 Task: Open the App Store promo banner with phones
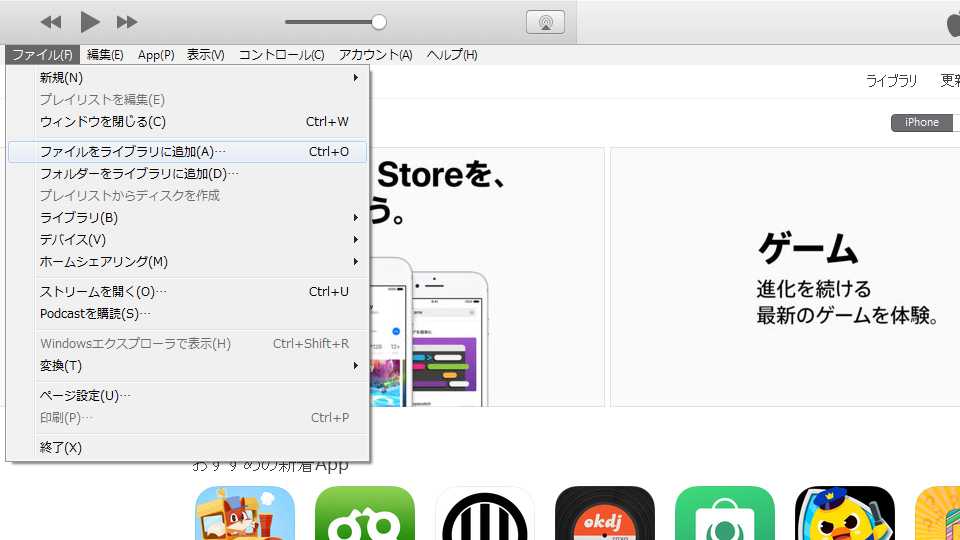(487, 277)
